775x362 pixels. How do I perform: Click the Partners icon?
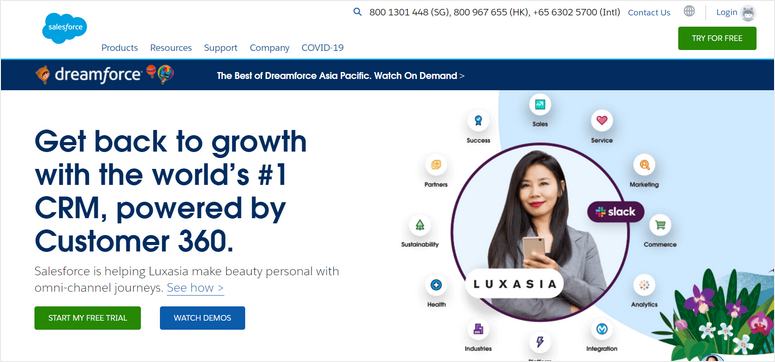tap(436, 165)
